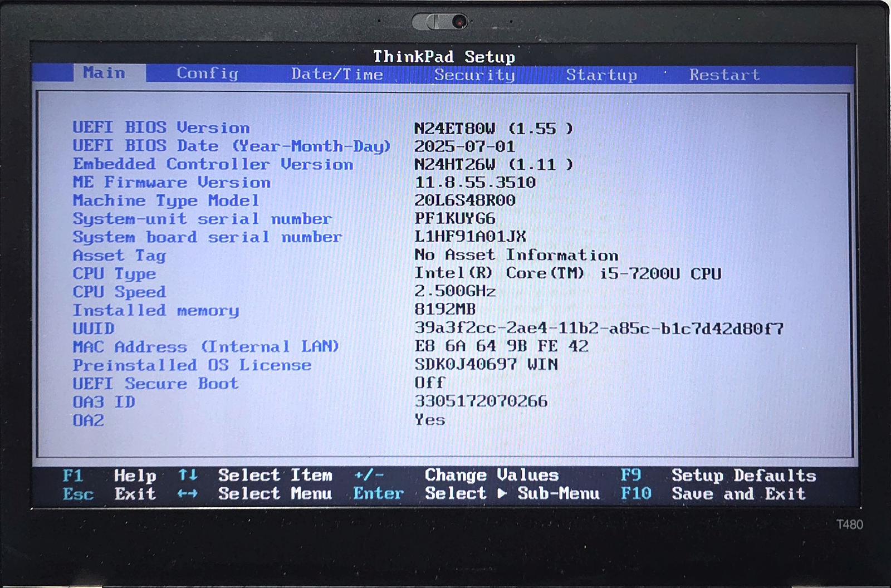Go to the Date/Time tab

tap(337, 74)
